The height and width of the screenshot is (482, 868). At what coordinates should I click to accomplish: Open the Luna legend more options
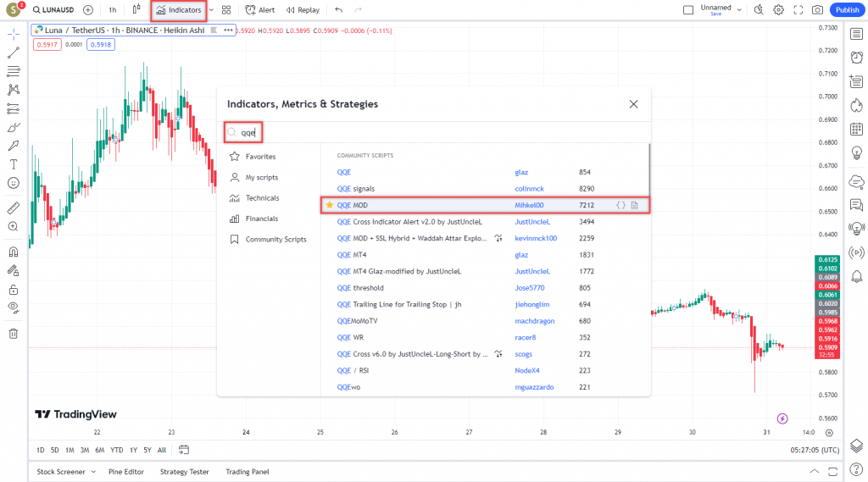tap(228, 30)
